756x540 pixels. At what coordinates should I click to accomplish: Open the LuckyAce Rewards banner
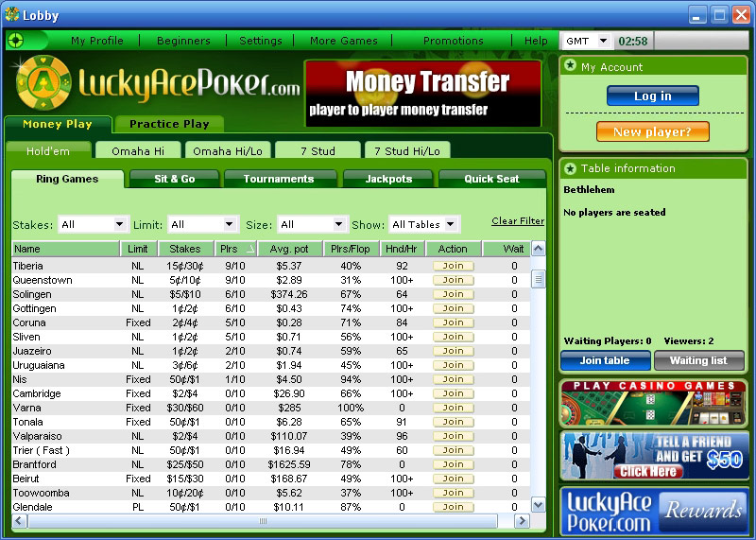click(x=654, y=512)
